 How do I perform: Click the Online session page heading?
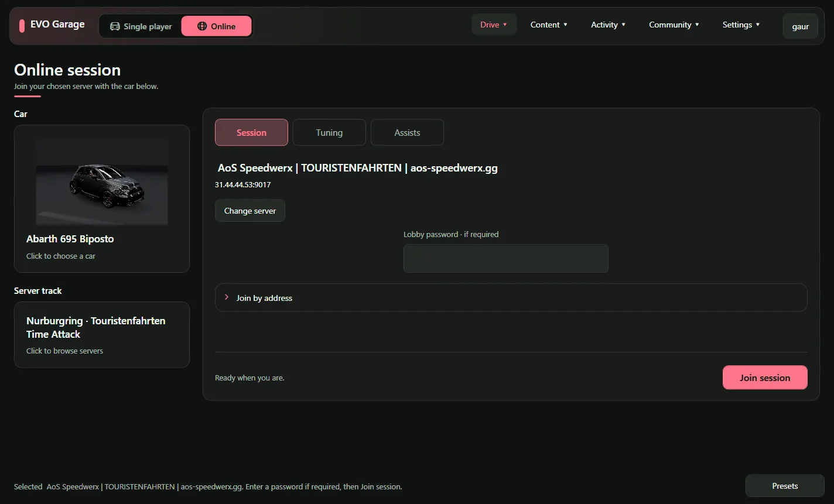(x=67, y=70)
